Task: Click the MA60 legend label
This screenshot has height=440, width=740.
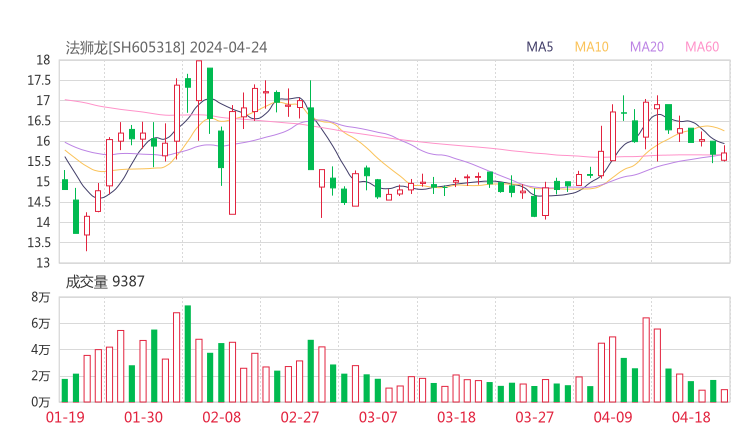Action: point(702,47)
